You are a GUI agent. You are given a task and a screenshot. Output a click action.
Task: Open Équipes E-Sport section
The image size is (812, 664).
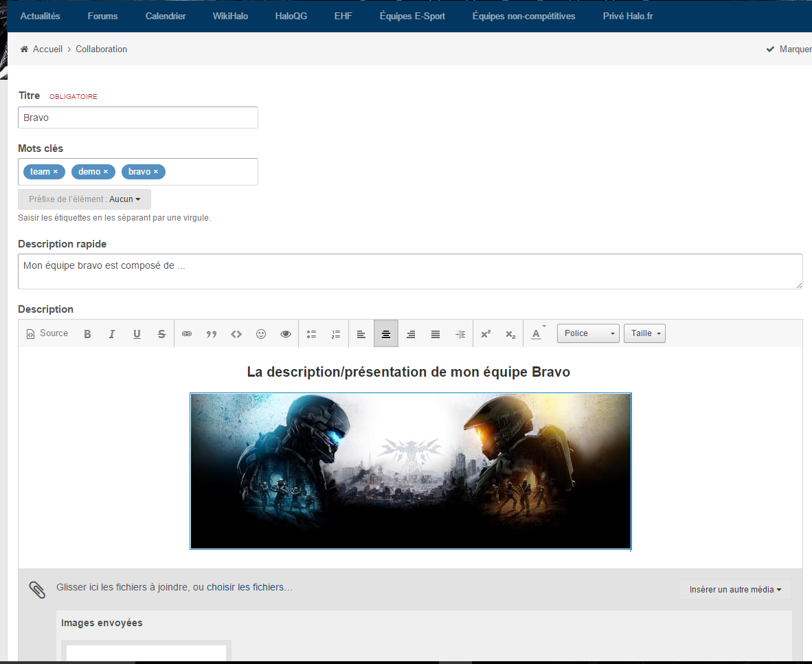[412, 16]
